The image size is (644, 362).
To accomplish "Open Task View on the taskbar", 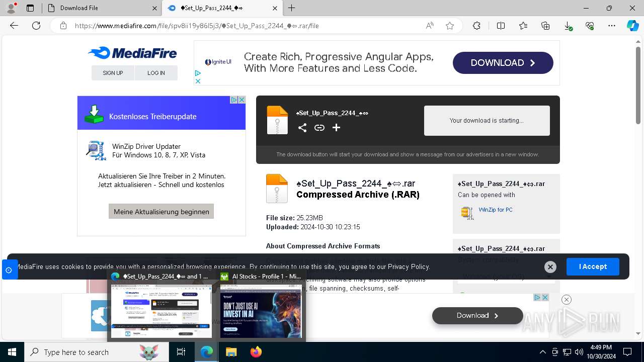I will (181, 352).
